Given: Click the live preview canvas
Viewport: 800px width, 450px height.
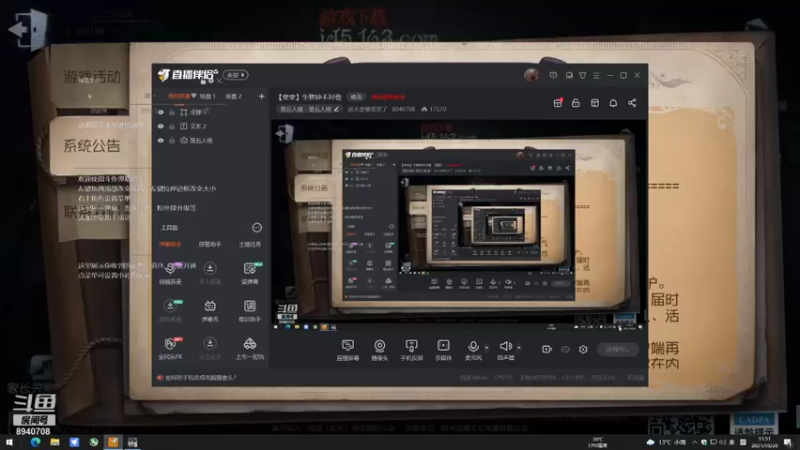Looking at the screenshot, I should coord(458,225).
